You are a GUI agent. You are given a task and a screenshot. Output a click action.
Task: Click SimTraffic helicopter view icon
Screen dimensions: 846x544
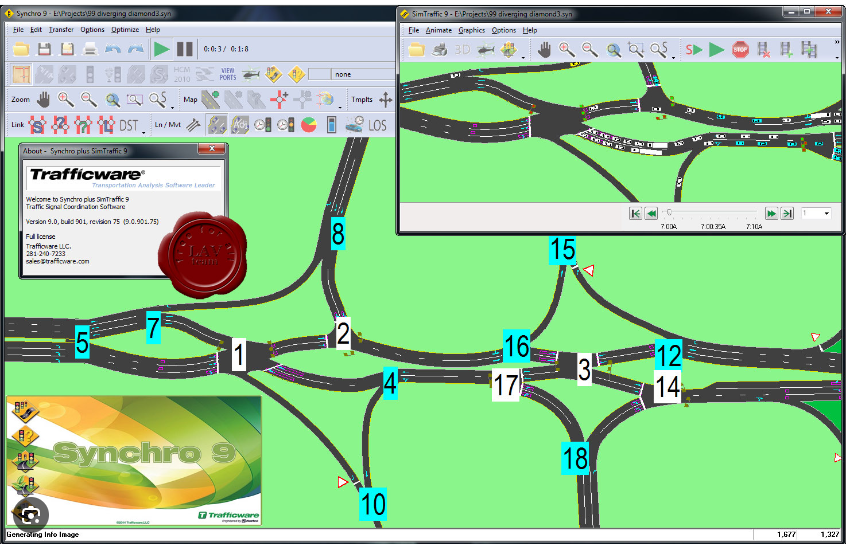(486, 50)
